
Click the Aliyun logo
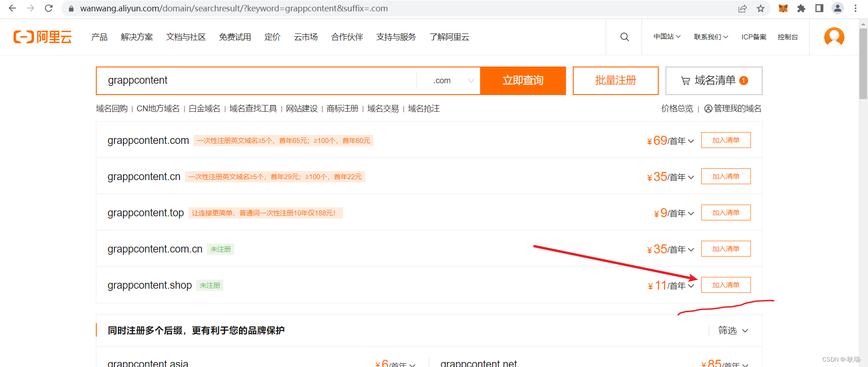click(x=42, y=37)
